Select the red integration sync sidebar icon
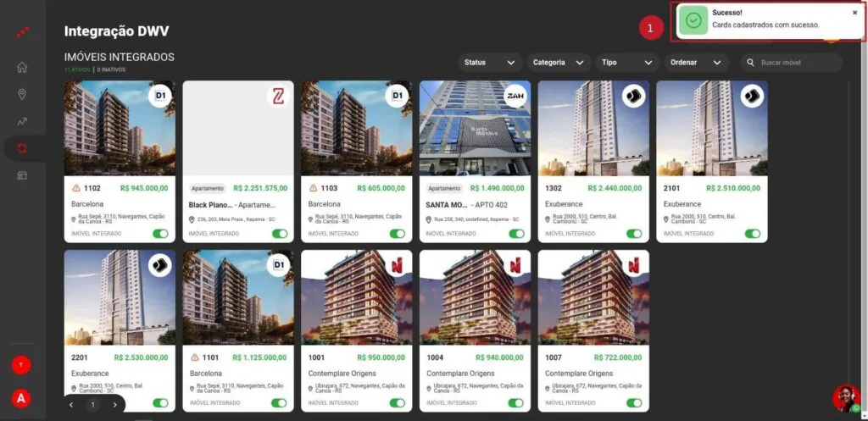868x421 pixels. pos(22,148)
